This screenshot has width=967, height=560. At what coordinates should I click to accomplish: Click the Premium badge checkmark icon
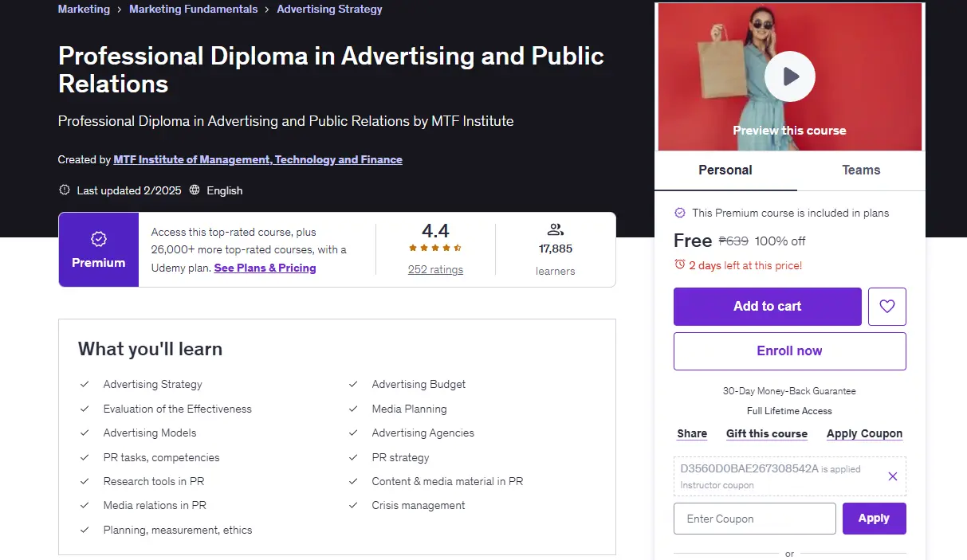pos(99,239)
